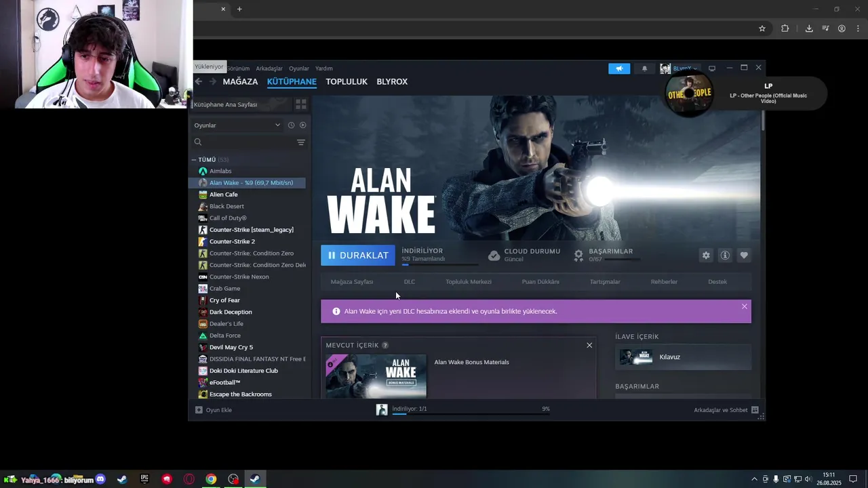This screenshot has width=868, height=488.
Task: Open advanced library filter options icon
Action: (301, 142)
